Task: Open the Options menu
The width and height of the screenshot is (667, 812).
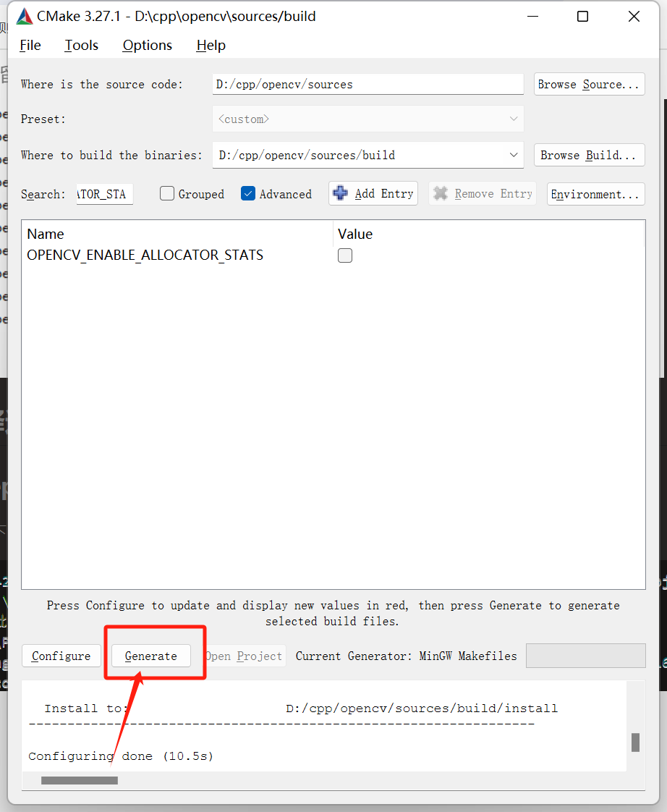Action: [x=147, y=46]
